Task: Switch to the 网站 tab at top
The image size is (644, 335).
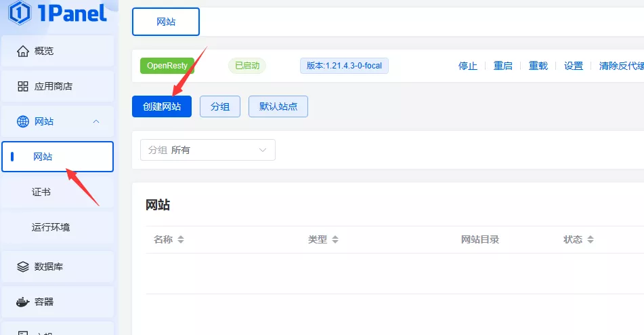Action: (166, 22)
